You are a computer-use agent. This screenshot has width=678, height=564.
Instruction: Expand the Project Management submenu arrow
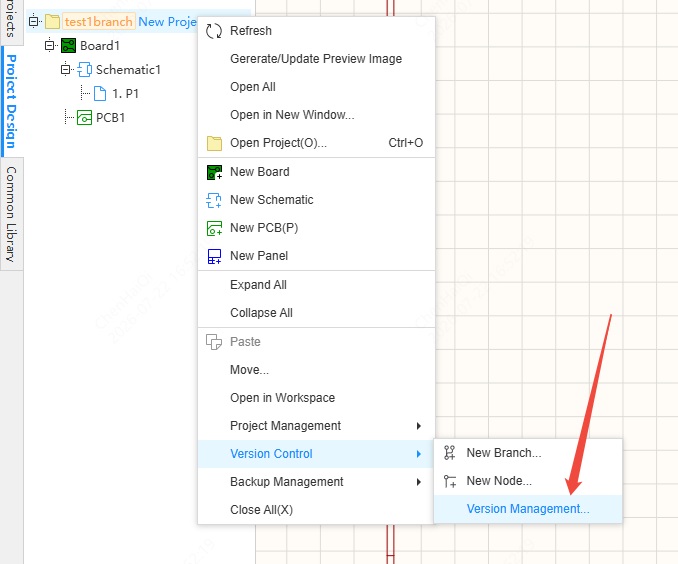(418, 426)
